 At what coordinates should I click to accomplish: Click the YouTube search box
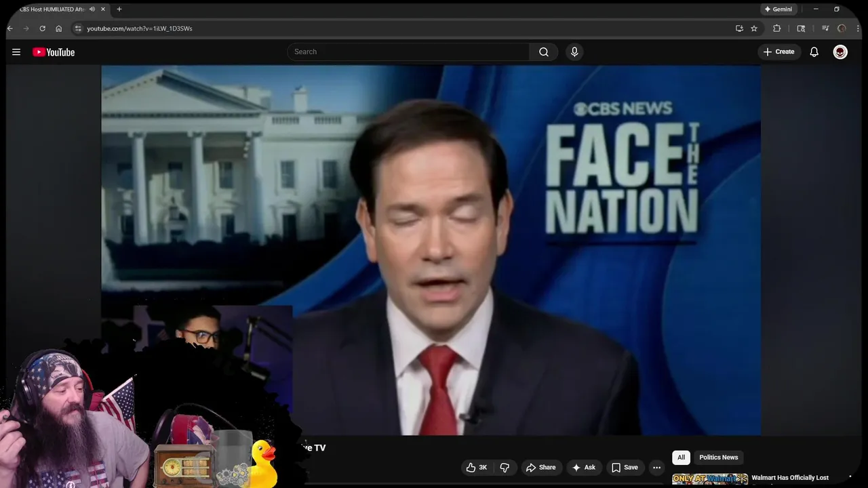coord(408,52)
